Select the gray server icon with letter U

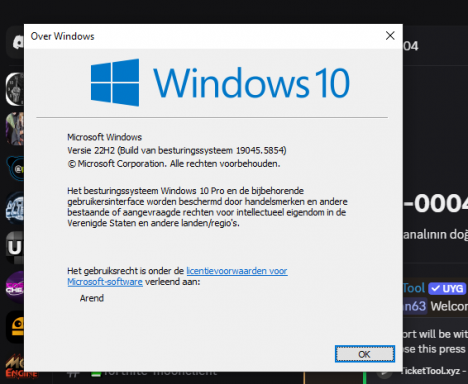[15, 248]
